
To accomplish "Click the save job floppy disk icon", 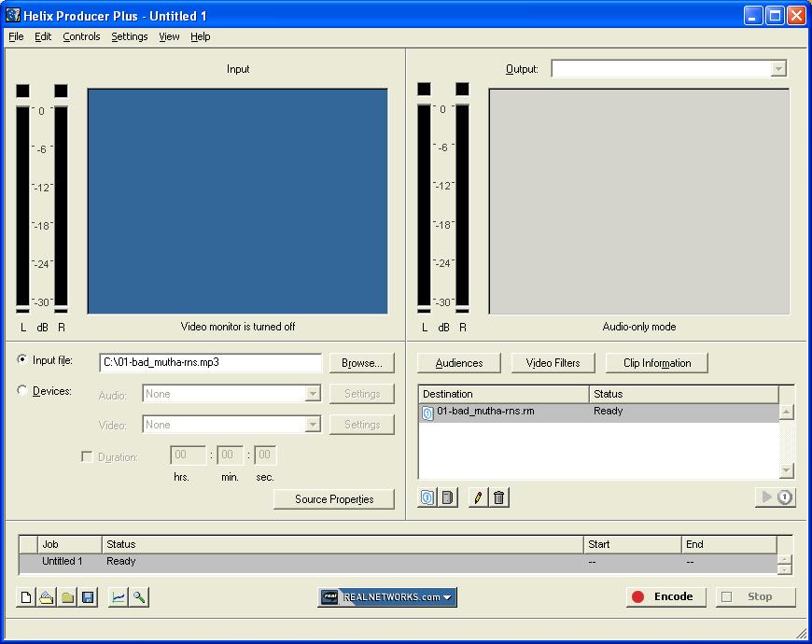I will (x=87, y=597).
